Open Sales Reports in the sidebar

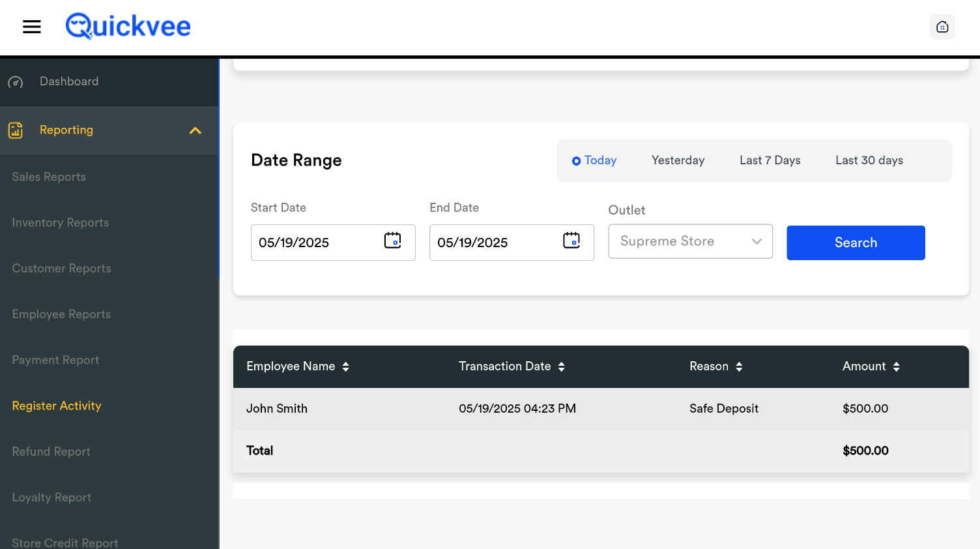tap(49, 177)
